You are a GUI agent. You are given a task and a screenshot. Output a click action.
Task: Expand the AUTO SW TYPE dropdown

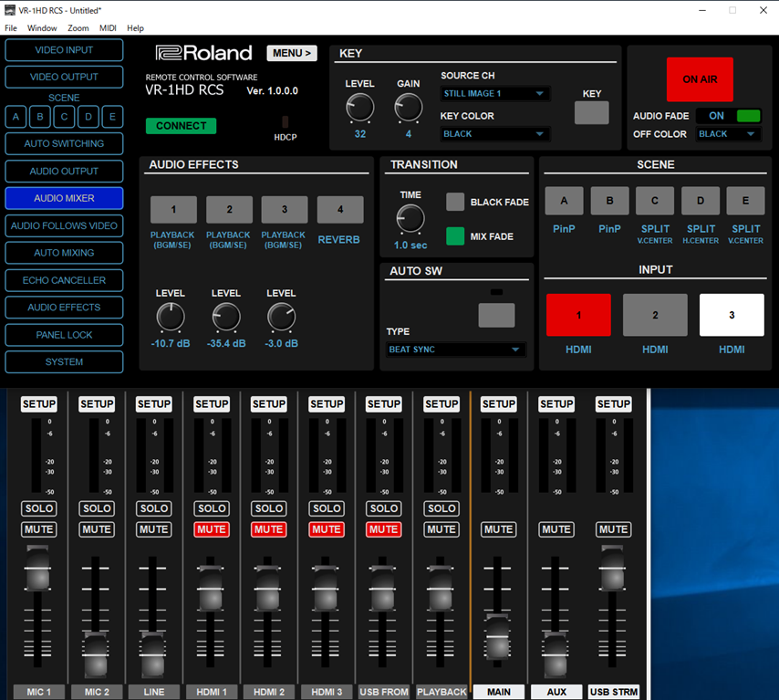pos(455,350)
